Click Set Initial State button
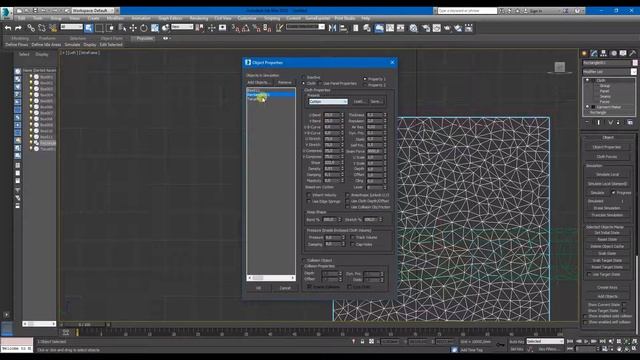This screenshot has width=640, height=360. pyautogui.click(x=607, y=233)
